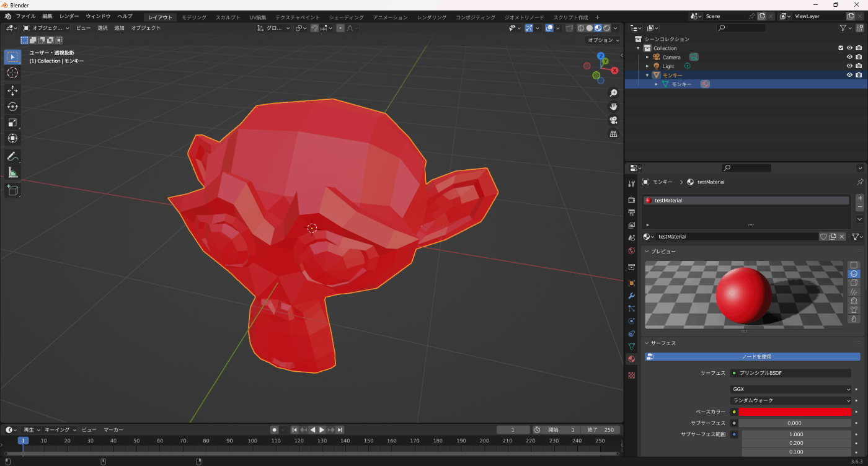Select the Add Cube tool
The width and height of the screenshot is (868, 466).
[12, 190]
